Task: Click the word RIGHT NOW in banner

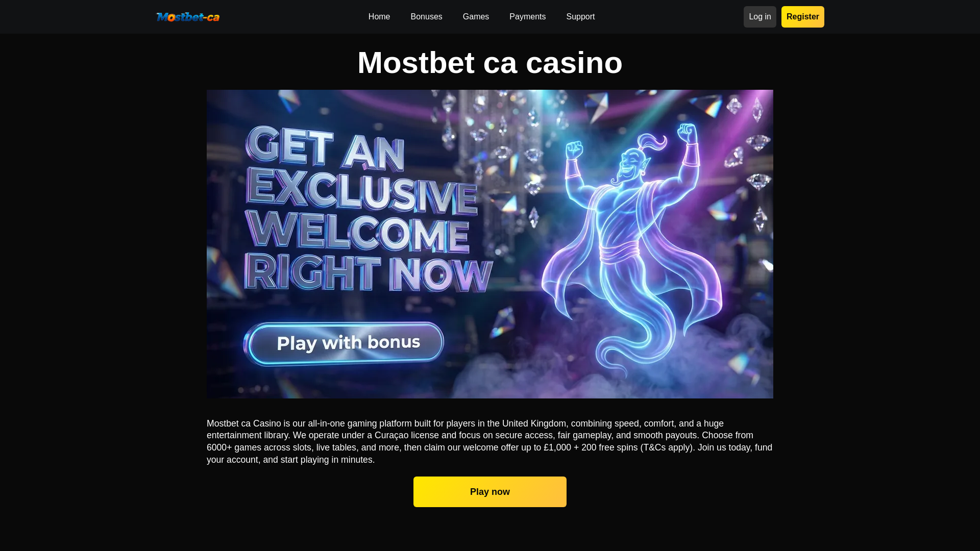Action: [367, 273]
